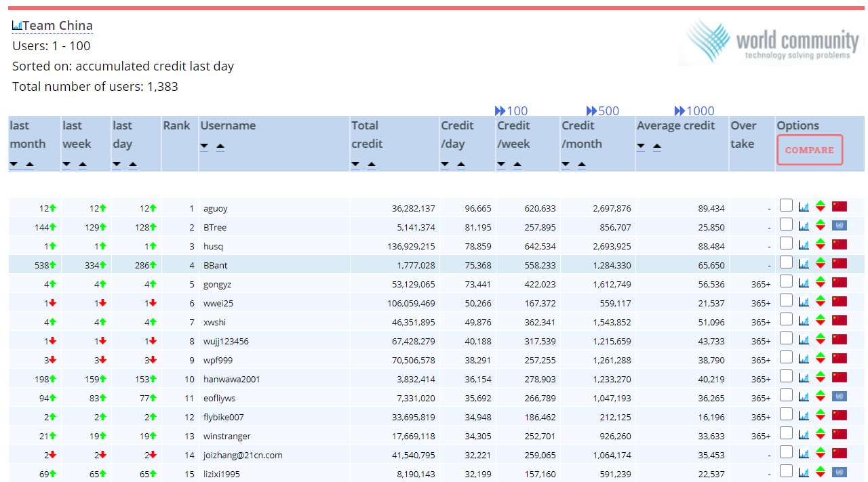Sort last week column descending
Viewport: 868px width, 482px height.
click(66, 165)
